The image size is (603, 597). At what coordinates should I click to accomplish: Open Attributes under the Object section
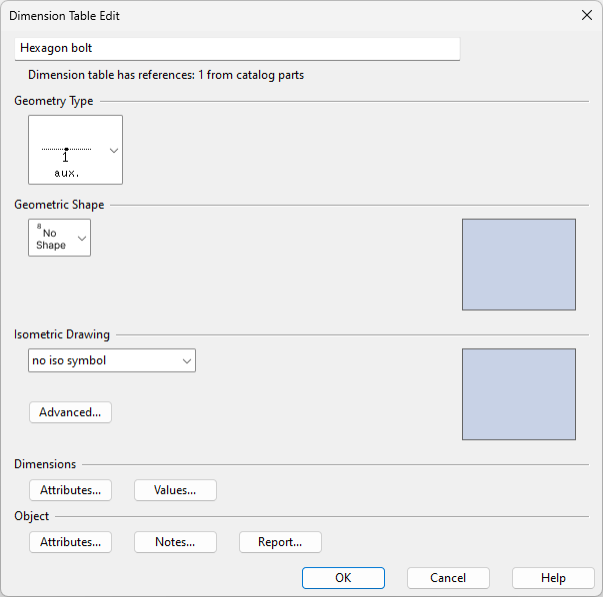click(x=70, y=542)
